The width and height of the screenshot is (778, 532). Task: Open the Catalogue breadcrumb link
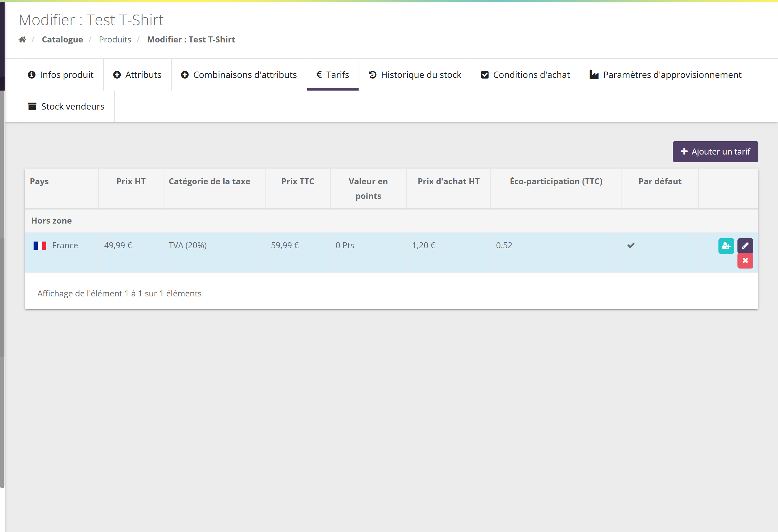[x=62, y=40]
